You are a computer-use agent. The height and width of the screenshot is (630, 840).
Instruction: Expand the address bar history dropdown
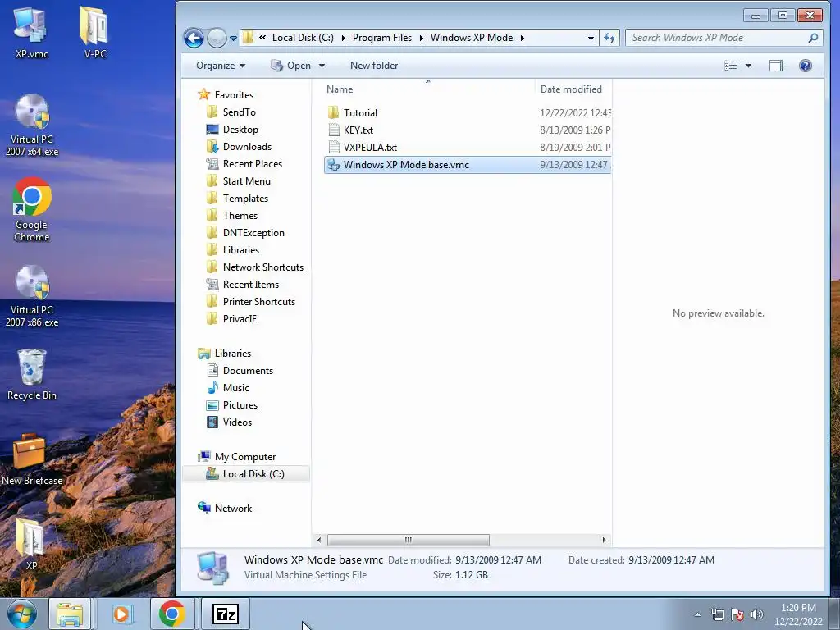(591, 38)
